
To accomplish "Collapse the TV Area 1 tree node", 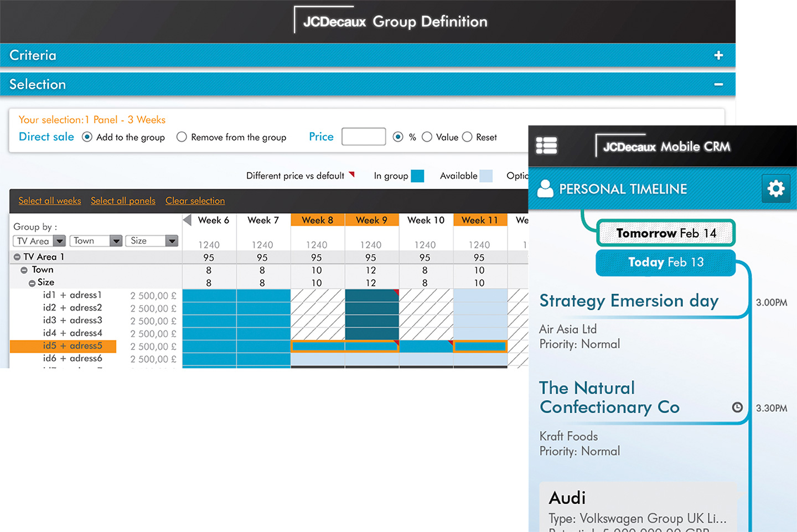I will point(17,257).
